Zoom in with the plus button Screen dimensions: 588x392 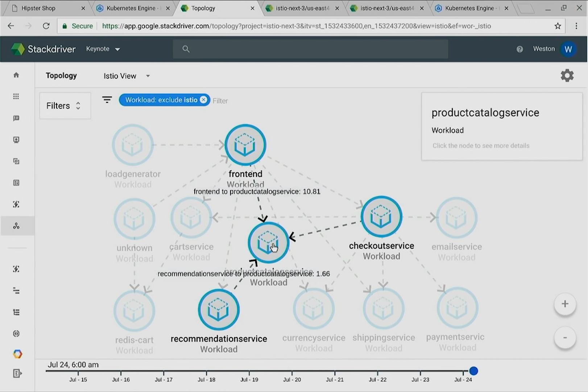(x=564, y=304)
